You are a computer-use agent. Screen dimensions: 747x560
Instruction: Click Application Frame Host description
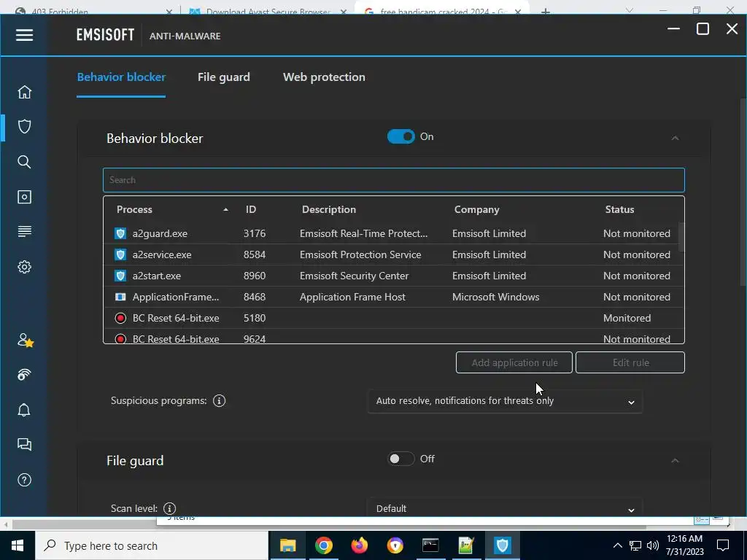tap(352, 297)
